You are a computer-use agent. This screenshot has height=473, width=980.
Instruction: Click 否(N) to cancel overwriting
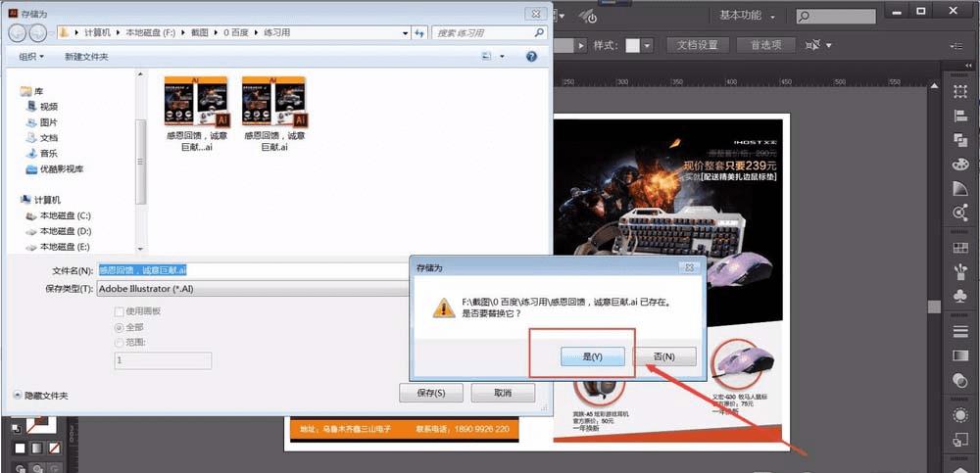(664, 356)
